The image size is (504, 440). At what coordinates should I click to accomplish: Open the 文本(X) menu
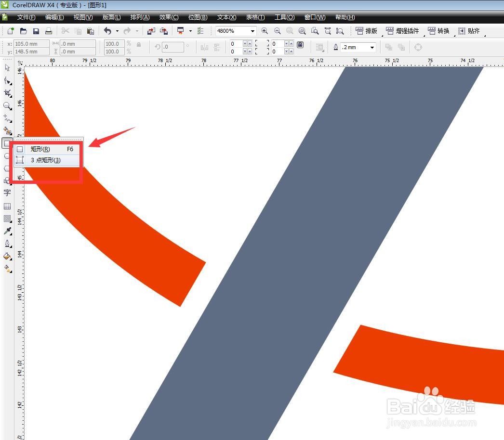pos(226,17)
